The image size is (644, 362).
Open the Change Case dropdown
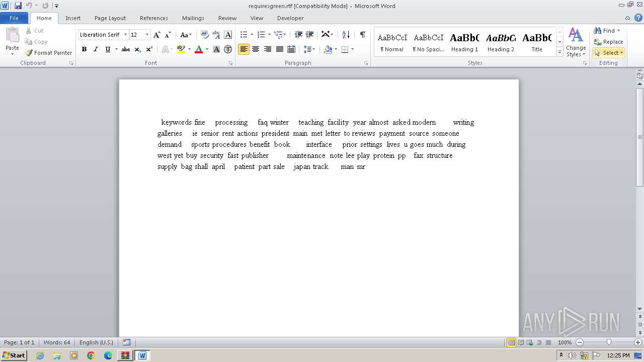pos(186,35)
